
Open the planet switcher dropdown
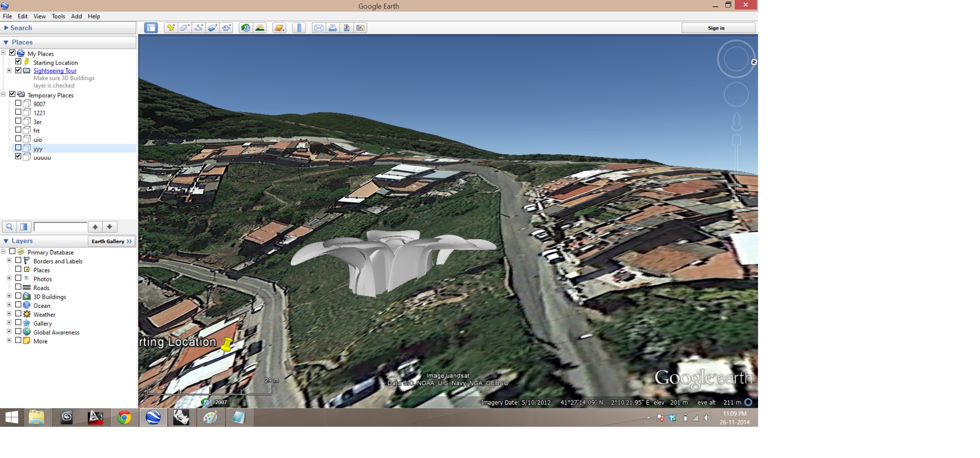click(x=279, y=28)
